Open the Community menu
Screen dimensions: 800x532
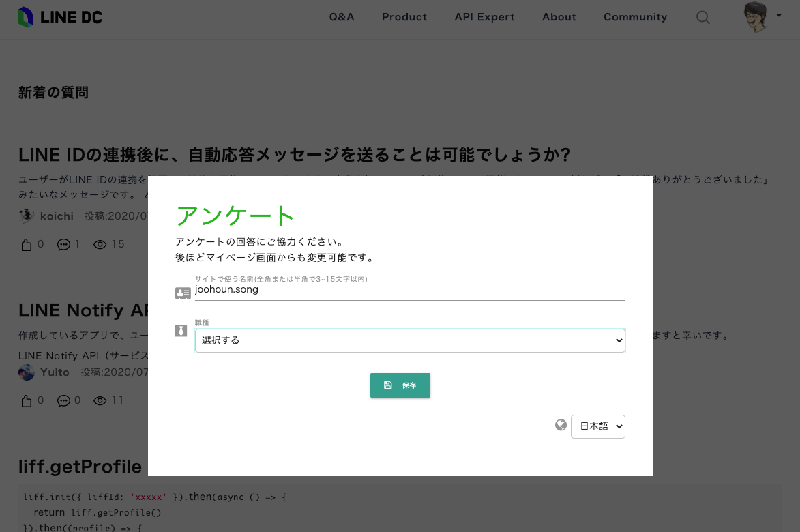635,17
